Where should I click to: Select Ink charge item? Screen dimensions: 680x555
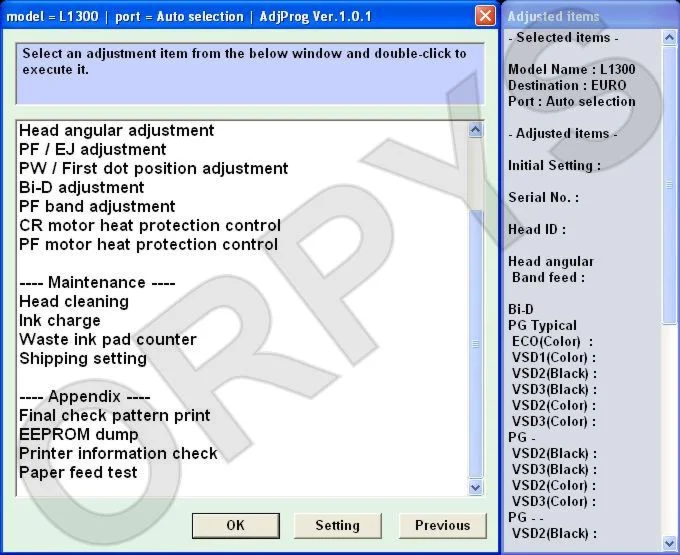pos(60,320)
